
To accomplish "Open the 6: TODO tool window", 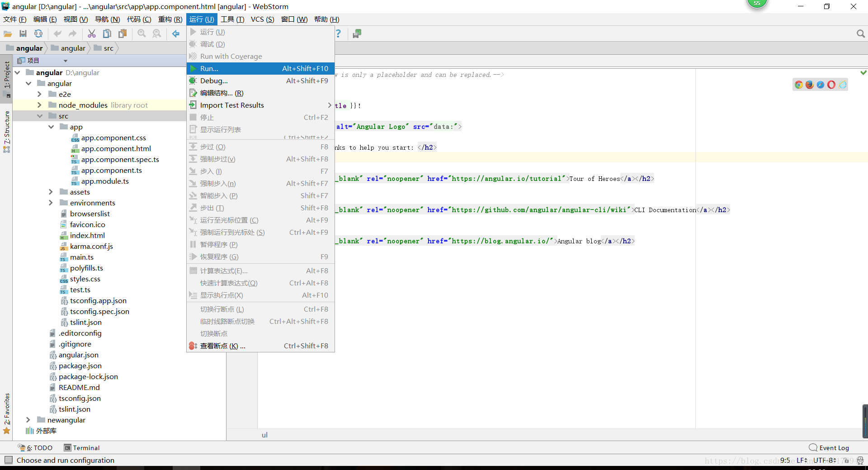I will (35, 448).
